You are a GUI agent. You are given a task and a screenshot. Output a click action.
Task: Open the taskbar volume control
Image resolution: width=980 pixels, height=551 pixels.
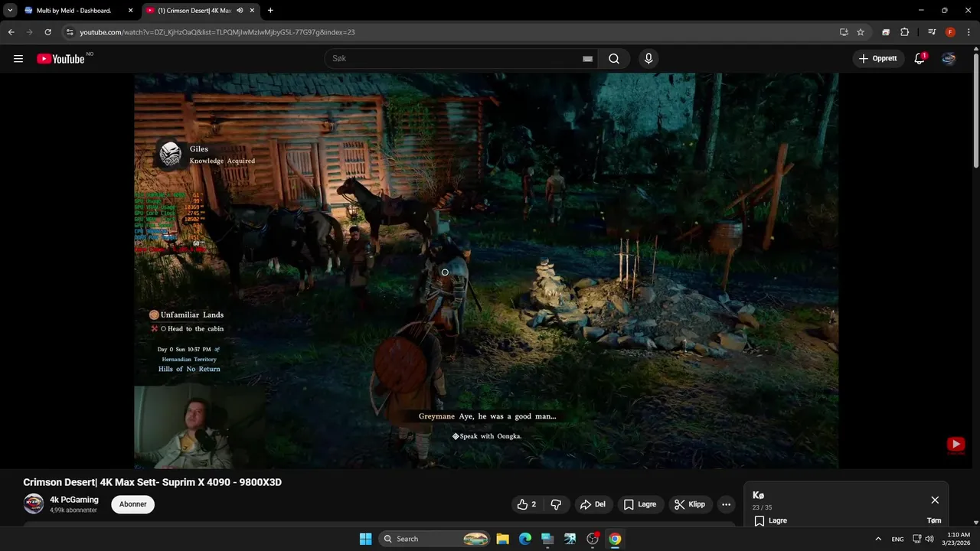[929, 539]
